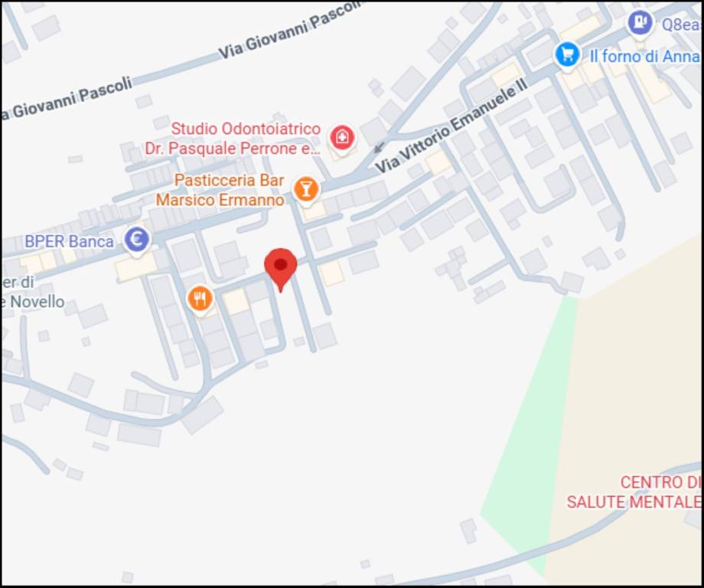Viewport: 704px width, 588px height.
Task: Click the CENTRO DI SALUTE MENTALE label
Action: click(x=634, y=492)
